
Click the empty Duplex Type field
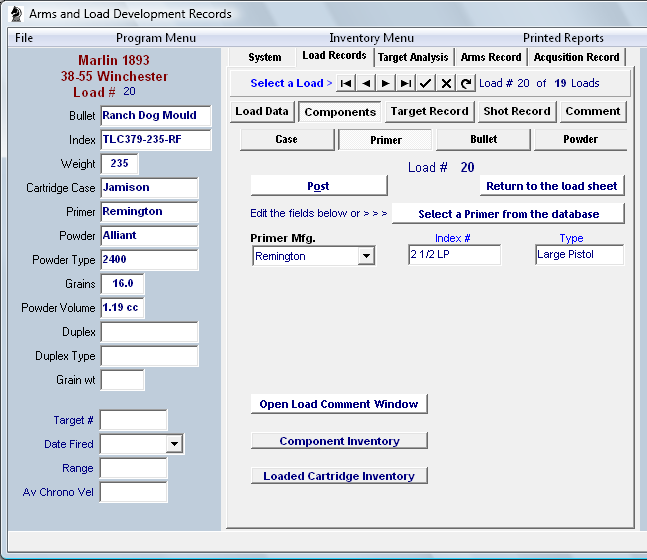(x=149, y=356)
